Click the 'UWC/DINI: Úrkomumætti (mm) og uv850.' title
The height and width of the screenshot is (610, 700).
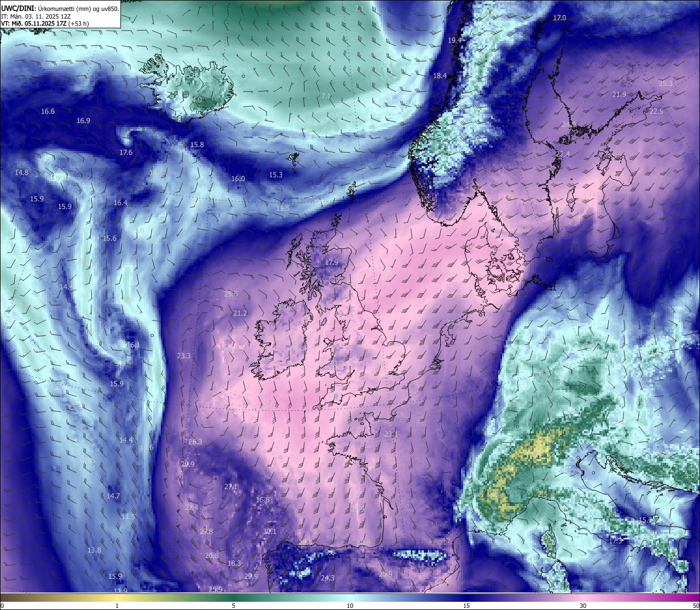click(x=60, y=9)
